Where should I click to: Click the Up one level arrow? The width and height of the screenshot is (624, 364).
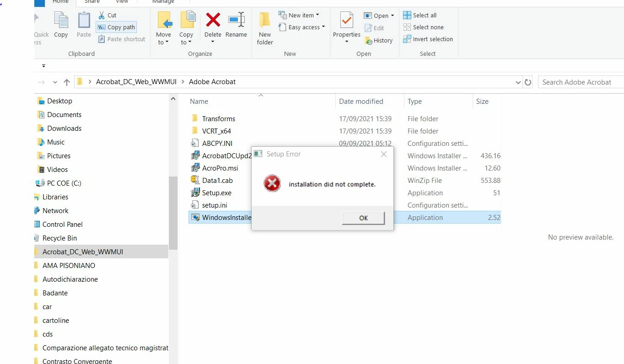pos(67,82)
